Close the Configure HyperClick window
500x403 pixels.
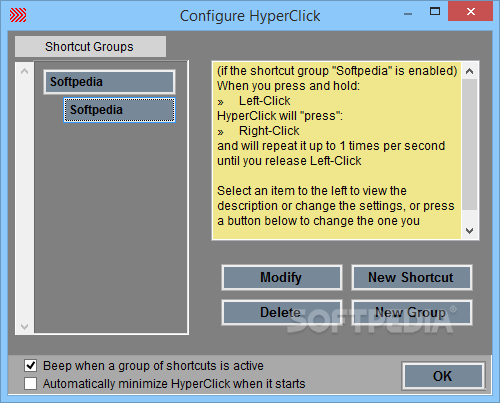471,12
